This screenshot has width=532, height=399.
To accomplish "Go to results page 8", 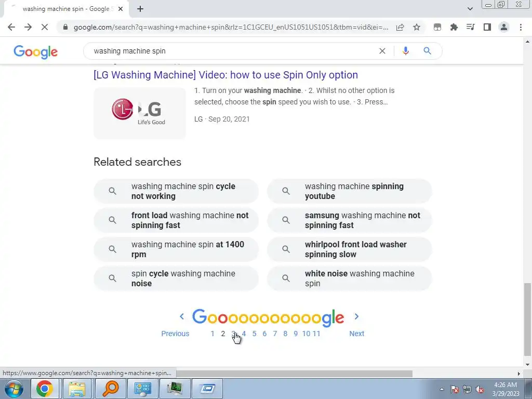I will tap(285, 334).
